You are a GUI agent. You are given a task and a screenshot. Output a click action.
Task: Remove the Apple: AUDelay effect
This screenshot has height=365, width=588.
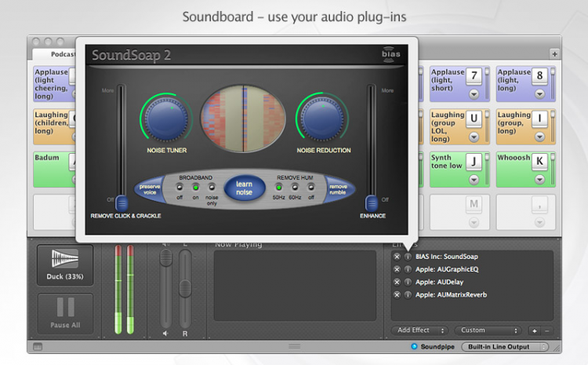(397, 282)
